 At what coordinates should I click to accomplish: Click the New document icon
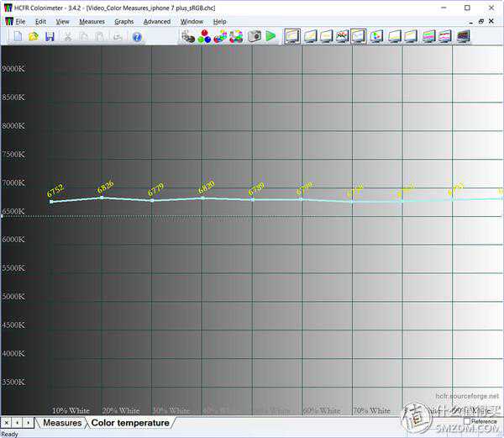[x=18, y=36]
